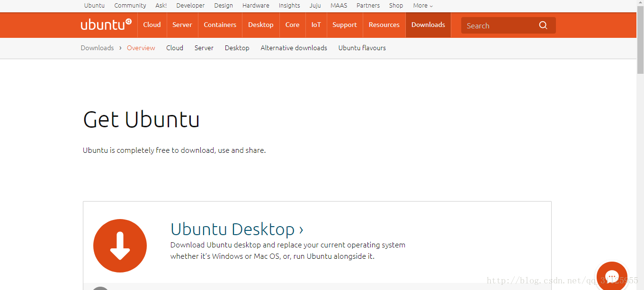Visit the Ask! link

[161, 6]
